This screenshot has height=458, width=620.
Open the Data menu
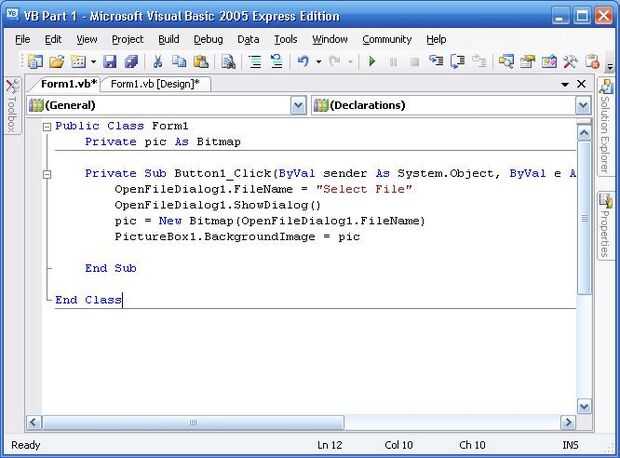(248, 40)
